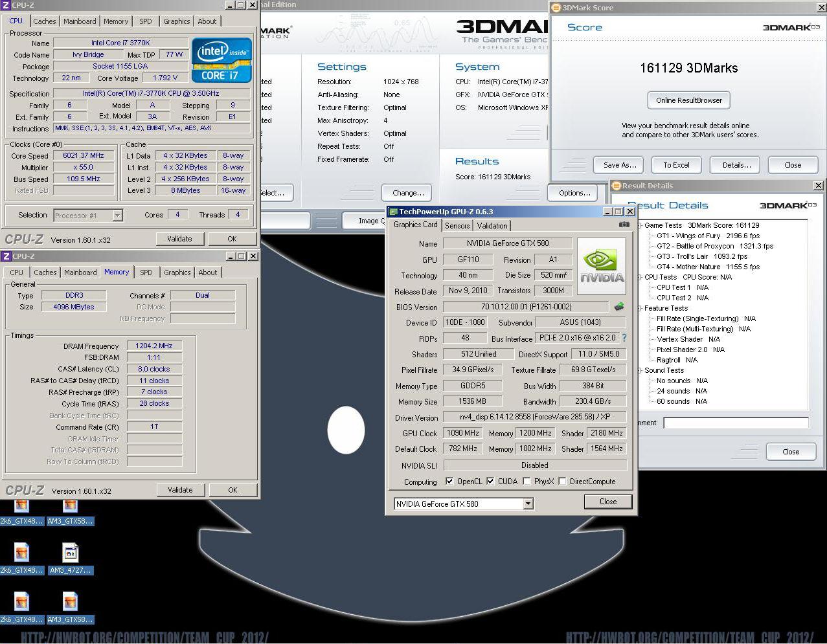Click the upper CPU-Z window title icon
Viewport: 827px width, 644px height.
6,5
